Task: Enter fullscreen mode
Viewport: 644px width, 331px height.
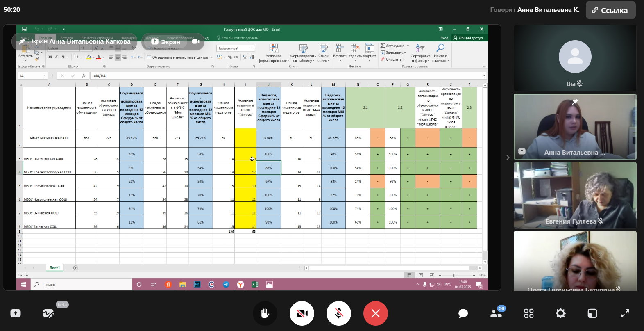Action: point(625,314)
